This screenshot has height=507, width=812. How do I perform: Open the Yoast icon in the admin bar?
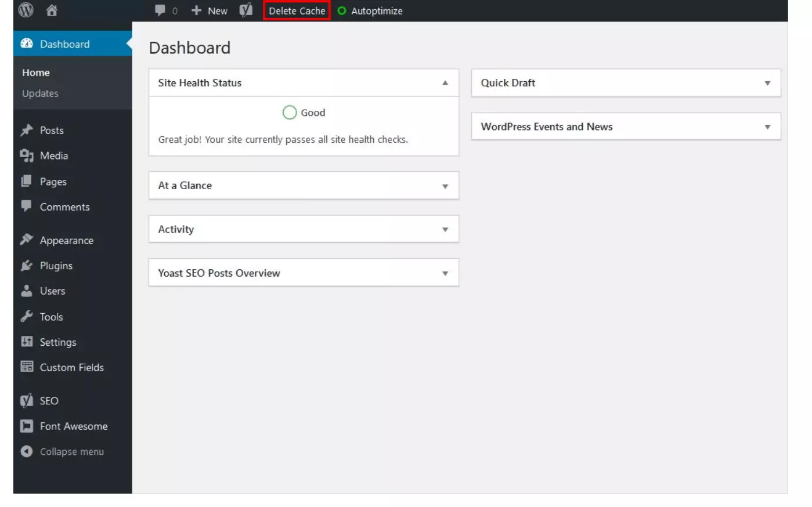pyautogui.click(x=246, y=10)
